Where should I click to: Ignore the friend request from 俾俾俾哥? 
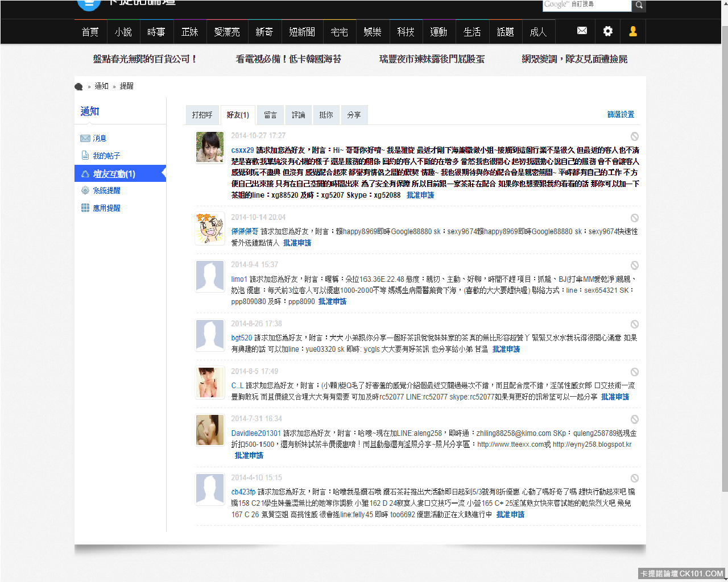point(634,218)
